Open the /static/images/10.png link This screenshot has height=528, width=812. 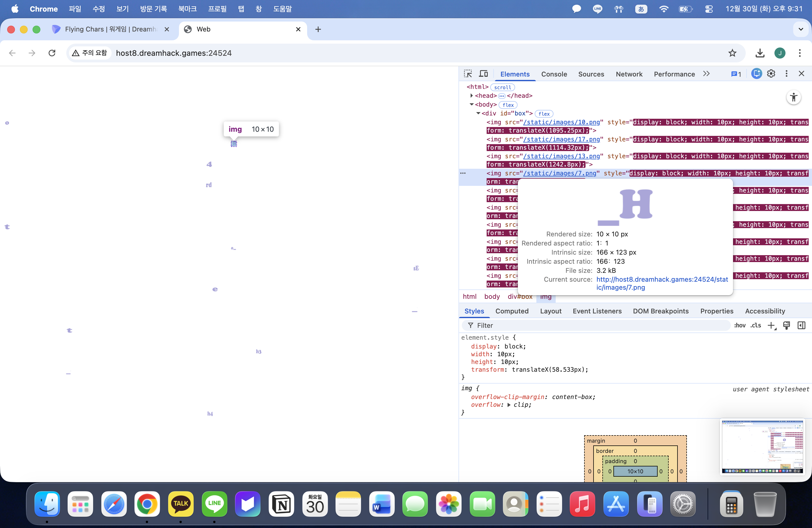tap(561, 122)
